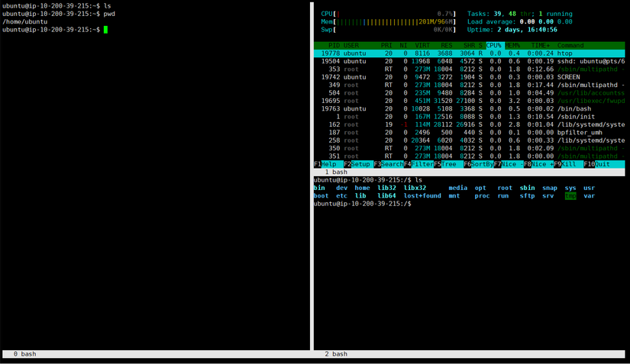Click the 'root' directory in ls output

[505, 188]
